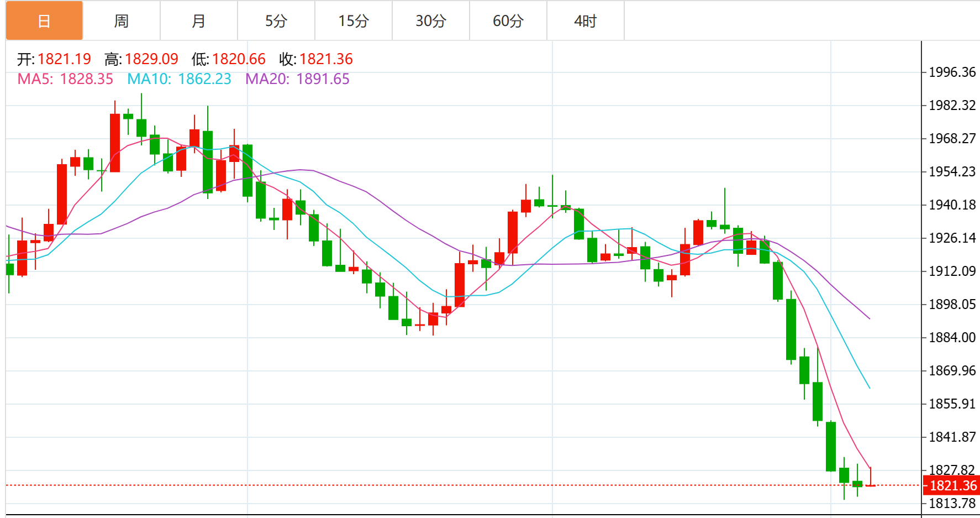Screen dimensions: 980x518
Task: Click the 开 opening price 1821.19
Action: point(64,59)
